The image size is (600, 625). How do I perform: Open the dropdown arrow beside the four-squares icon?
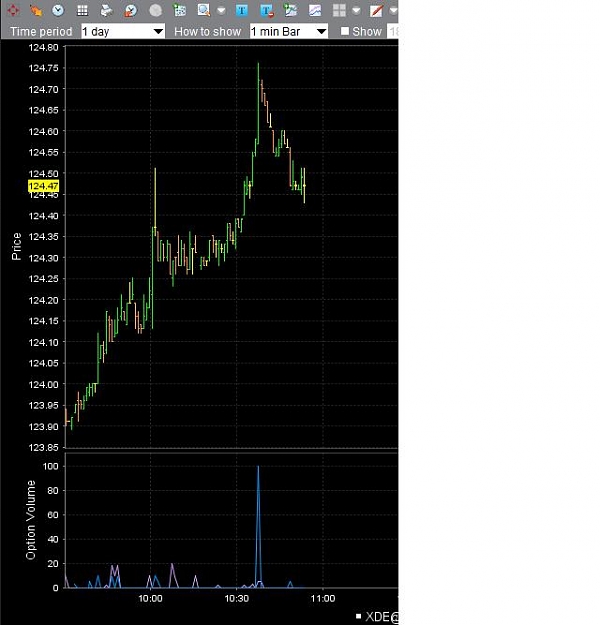coord(356,11)
